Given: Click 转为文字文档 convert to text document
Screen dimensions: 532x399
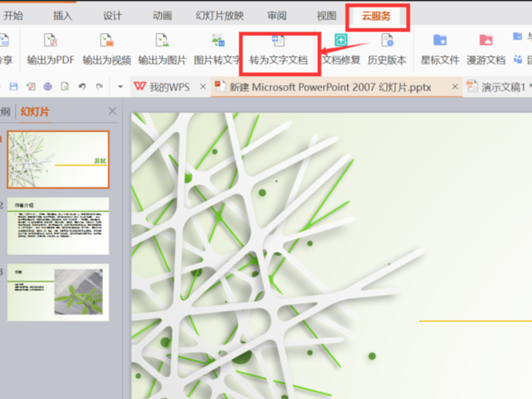Looking at the screenshot, I should [x=279, y=49].
